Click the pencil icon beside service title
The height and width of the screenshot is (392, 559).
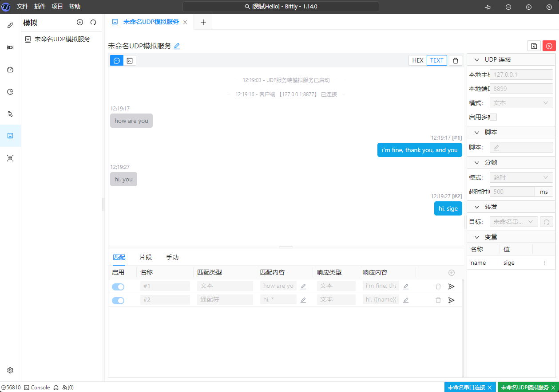pyautogui.click(x=177, y=46)
